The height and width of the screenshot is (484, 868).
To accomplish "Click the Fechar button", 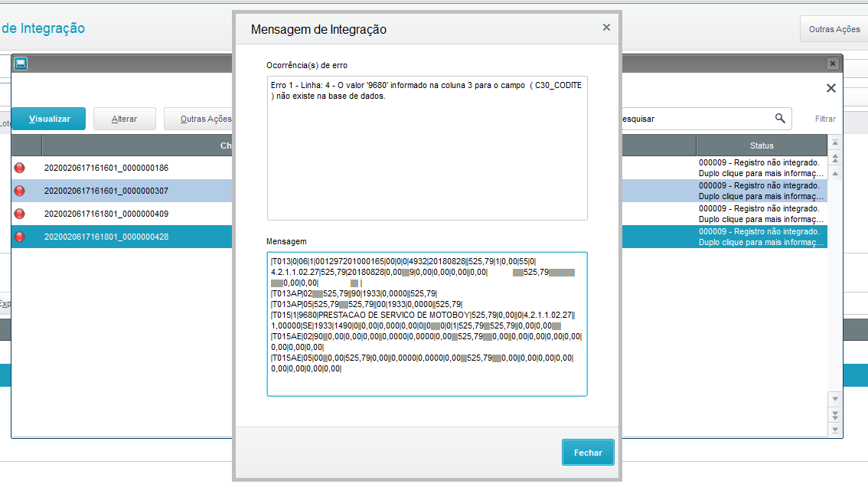I will pyautogui.click(x=588, y=453).
